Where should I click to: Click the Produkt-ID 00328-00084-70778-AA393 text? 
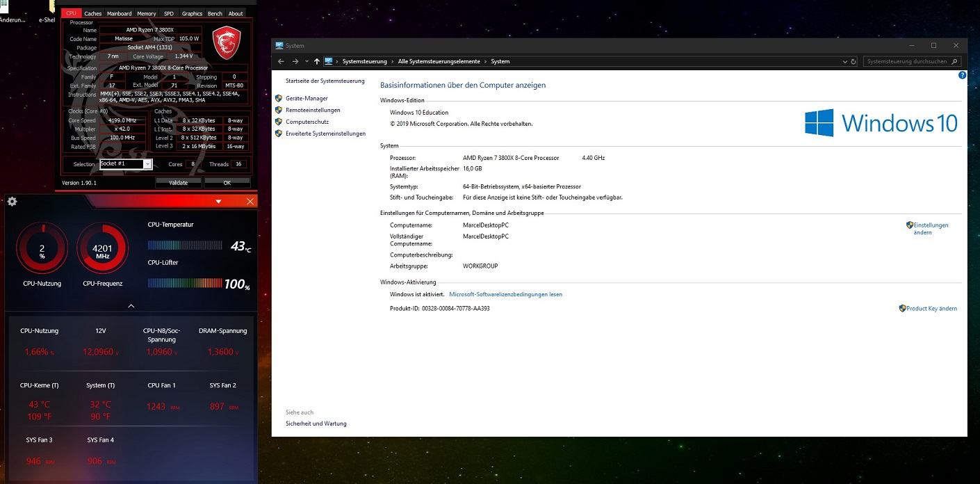click(x=440, y=308)
